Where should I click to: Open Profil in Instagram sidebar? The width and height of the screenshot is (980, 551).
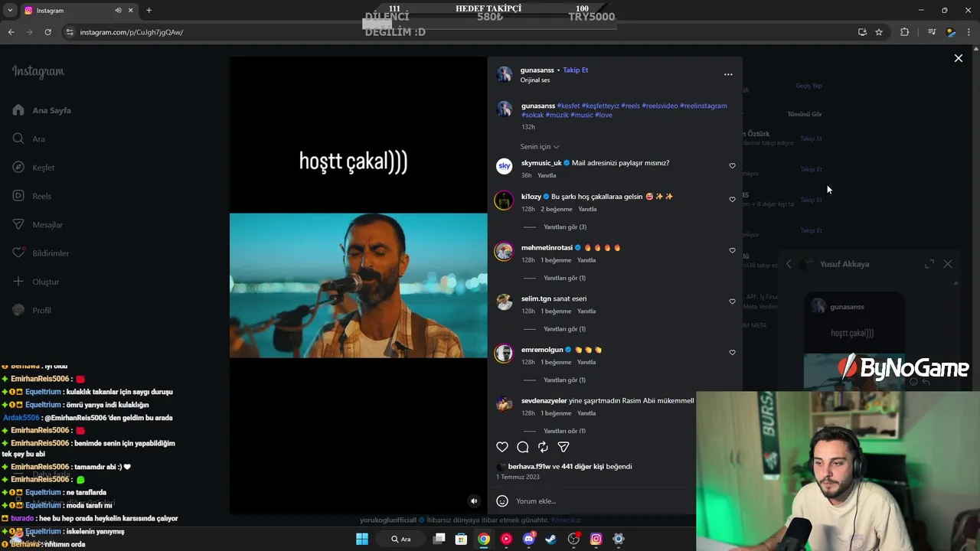coord(32,310)
